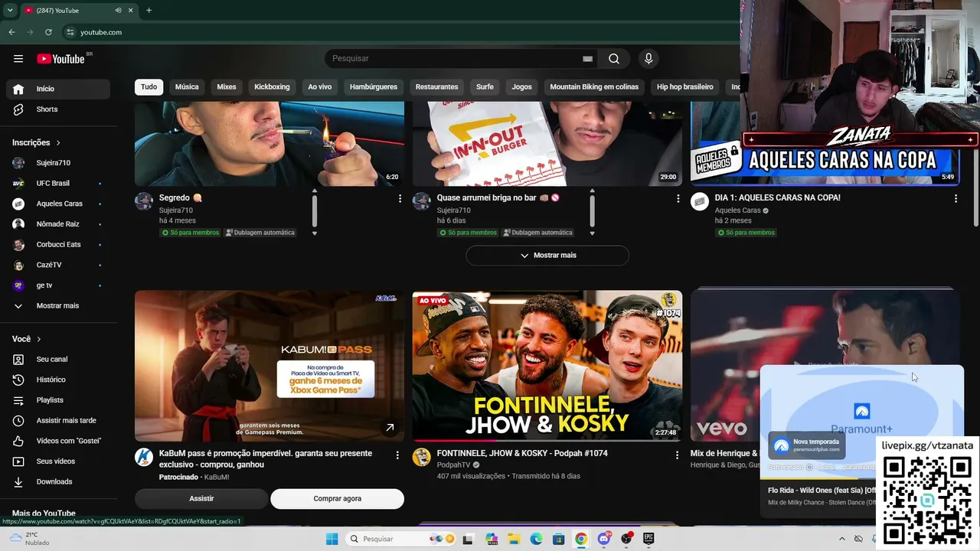Open Seus vídeos in the sidebar
This screenshot has height=551, width=980.
coord(58,461)
